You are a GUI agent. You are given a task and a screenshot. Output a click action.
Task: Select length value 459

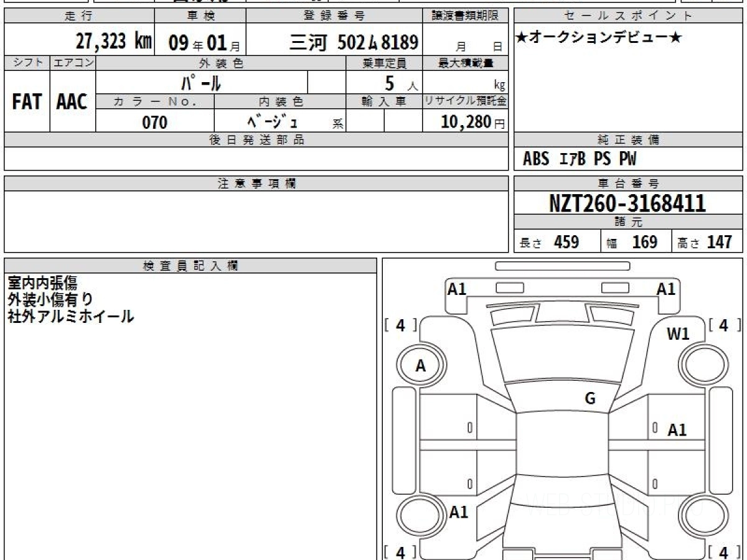(566, 242)
